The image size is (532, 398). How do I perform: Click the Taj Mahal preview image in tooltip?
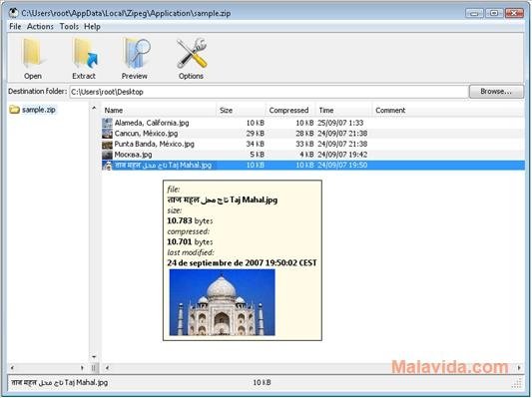point(222,302)
